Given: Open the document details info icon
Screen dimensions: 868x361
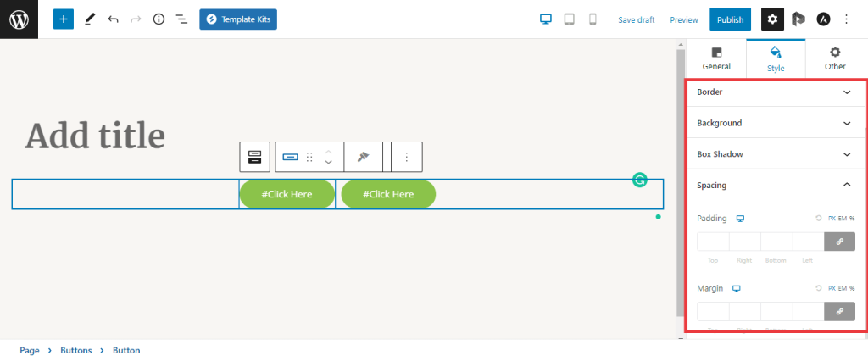Looking at the screenshot, I should pyautogui.click(x=159, y=19).
